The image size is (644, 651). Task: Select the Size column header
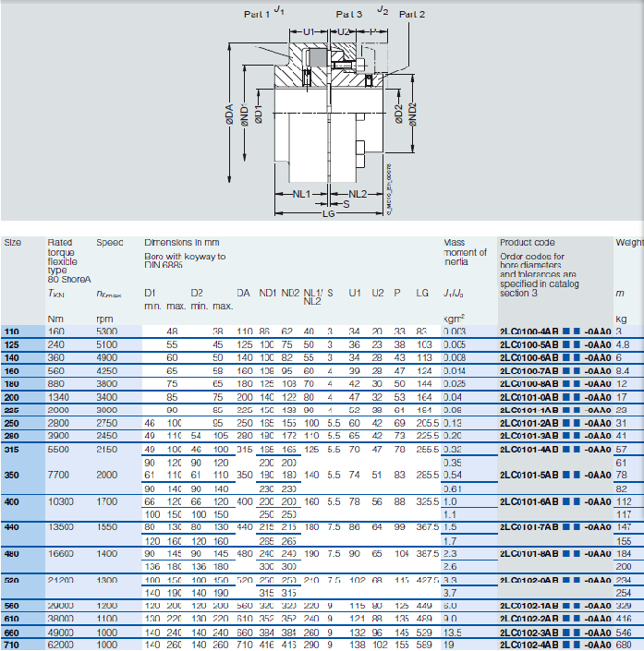click(13, 243)
